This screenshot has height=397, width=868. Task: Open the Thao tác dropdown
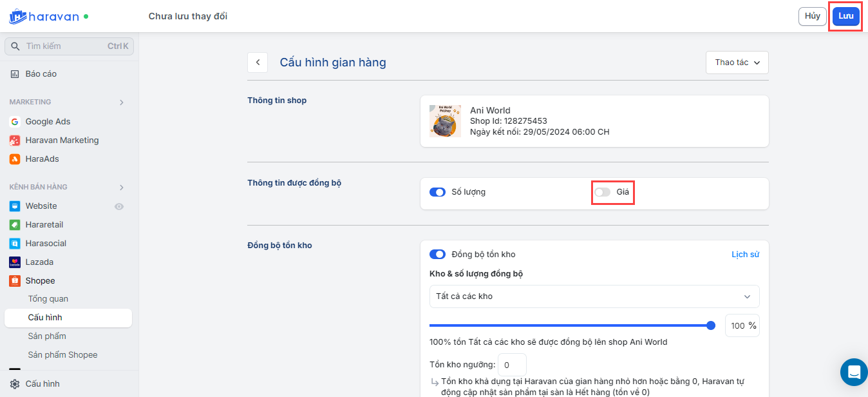(737, 63)
